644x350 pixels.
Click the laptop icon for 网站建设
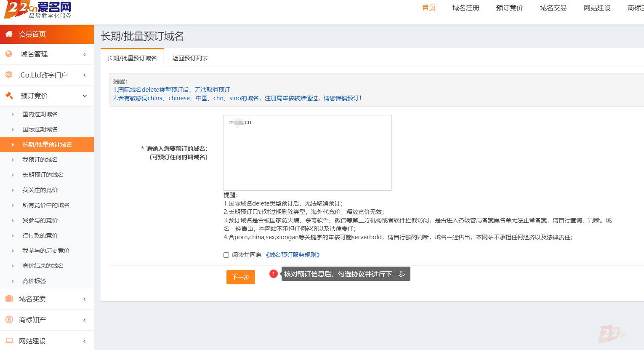pyautogui.click(x=9, y=341)
